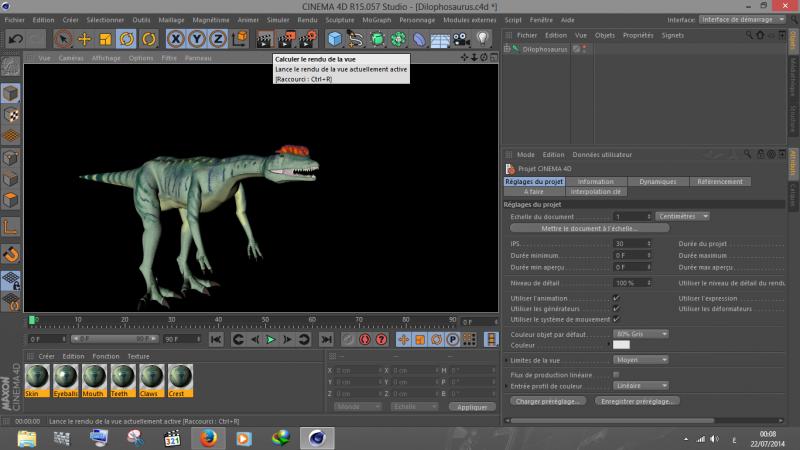Click Mettre le document à l'échelle button

click(x=589, y=229)
